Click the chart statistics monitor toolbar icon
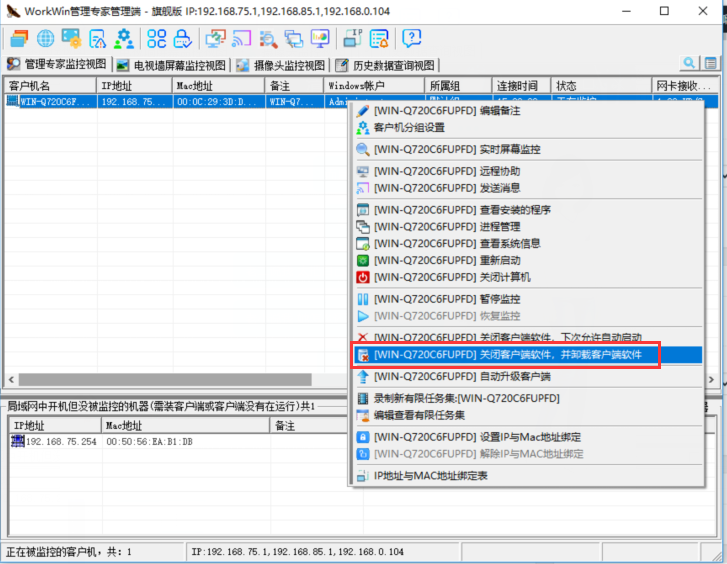The image size is (727, 564). tap(320, 38)
